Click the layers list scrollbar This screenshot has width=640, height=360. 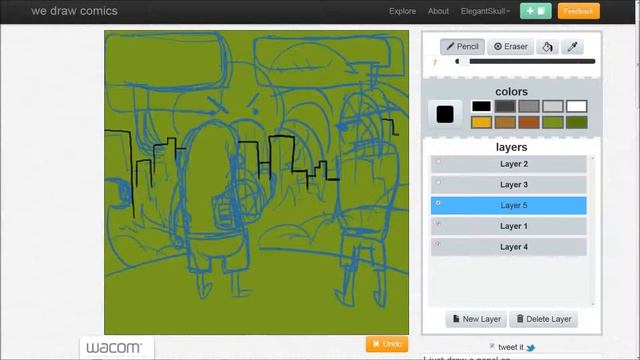593,231
